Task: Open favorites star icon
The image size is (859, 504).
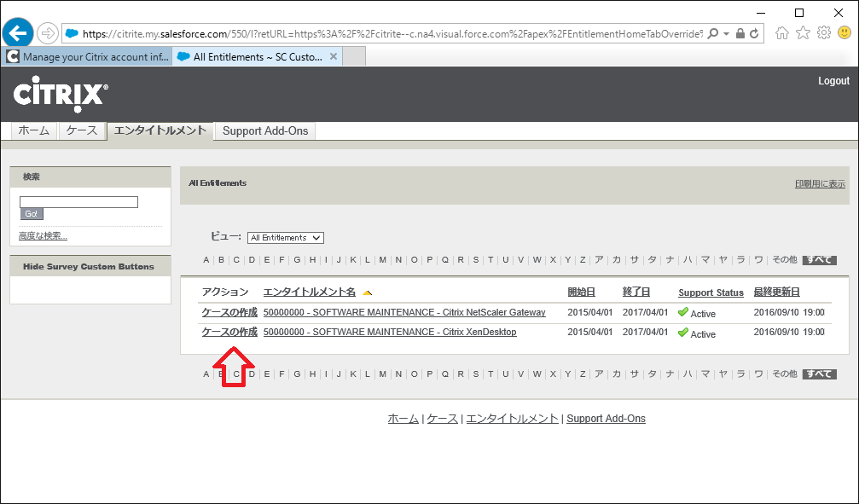Action: click(803, 33)
